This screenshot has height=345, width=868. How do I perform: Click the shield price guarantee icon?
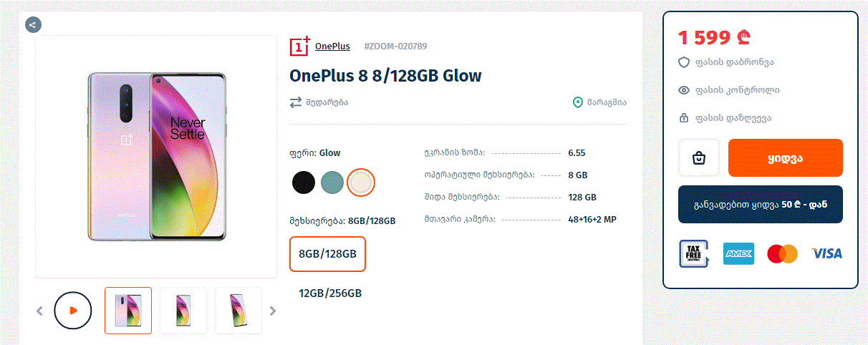pos(684,62)
